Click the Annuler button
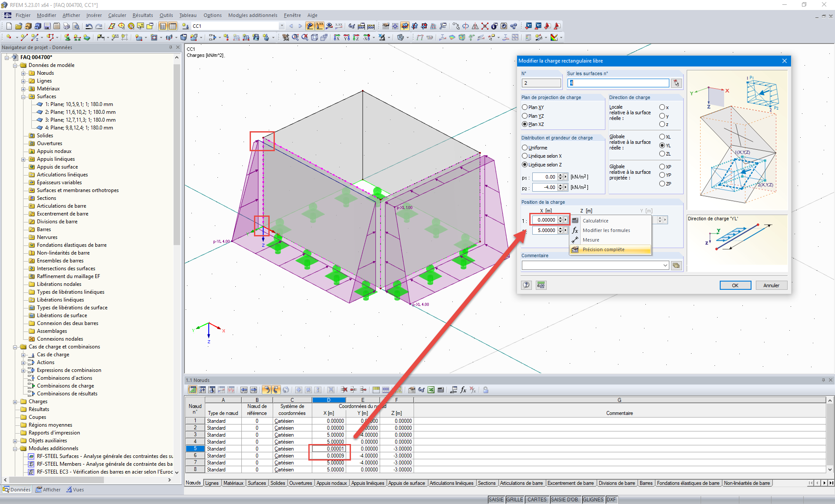This screenshot has width=835, height=504. pyautogui.click(x=771, y=285)
